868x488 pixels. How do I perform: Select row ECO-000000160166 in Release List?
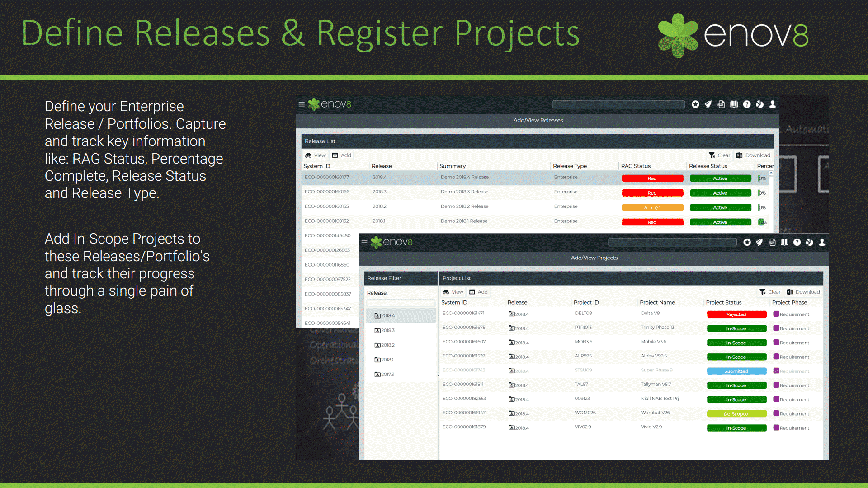tap(535, 192)
